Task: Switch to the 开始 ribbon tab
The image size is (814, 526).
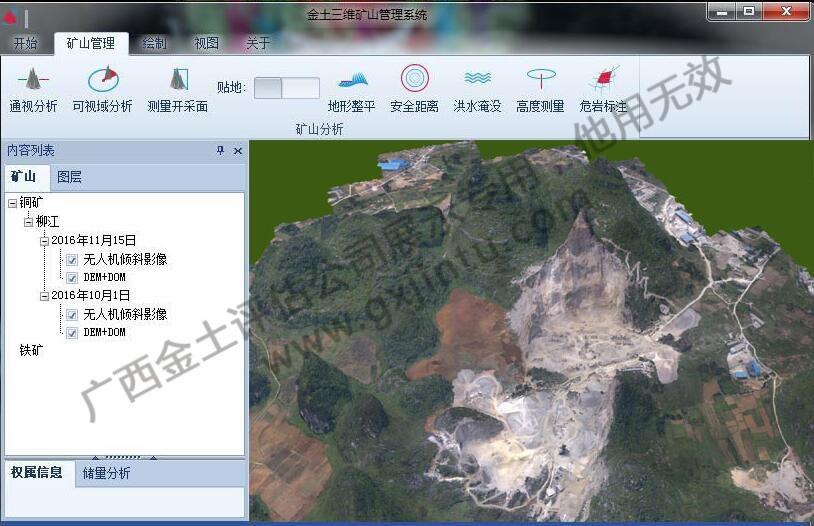Action: (x=25, y=43)
